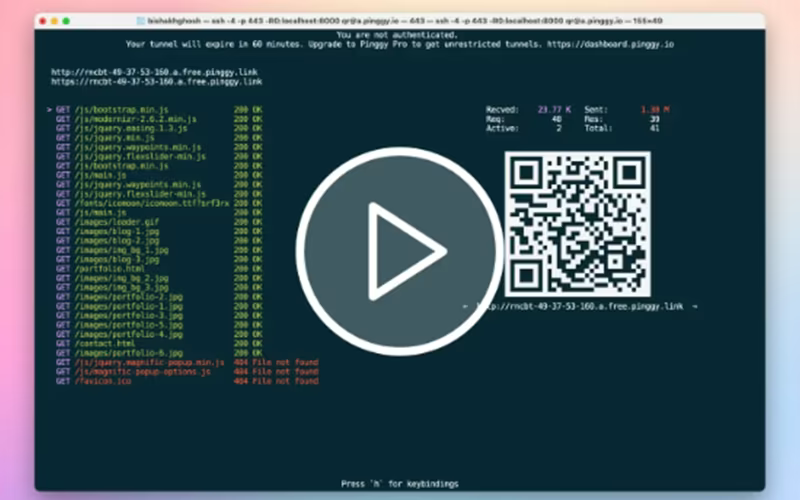Click the green zoom window button
This screenshot has width=800, height=500.
click(66, 21)
